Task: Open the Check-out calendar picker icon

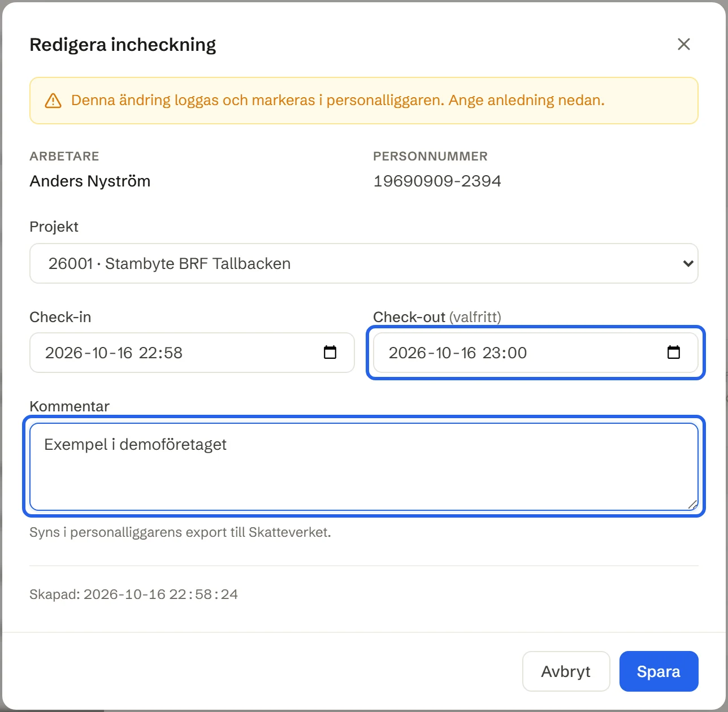Action: [x=674, y=353]
